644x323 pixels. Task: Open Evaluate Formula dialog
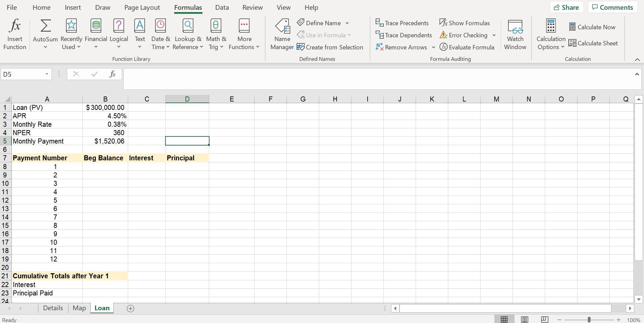click(467, 47)
